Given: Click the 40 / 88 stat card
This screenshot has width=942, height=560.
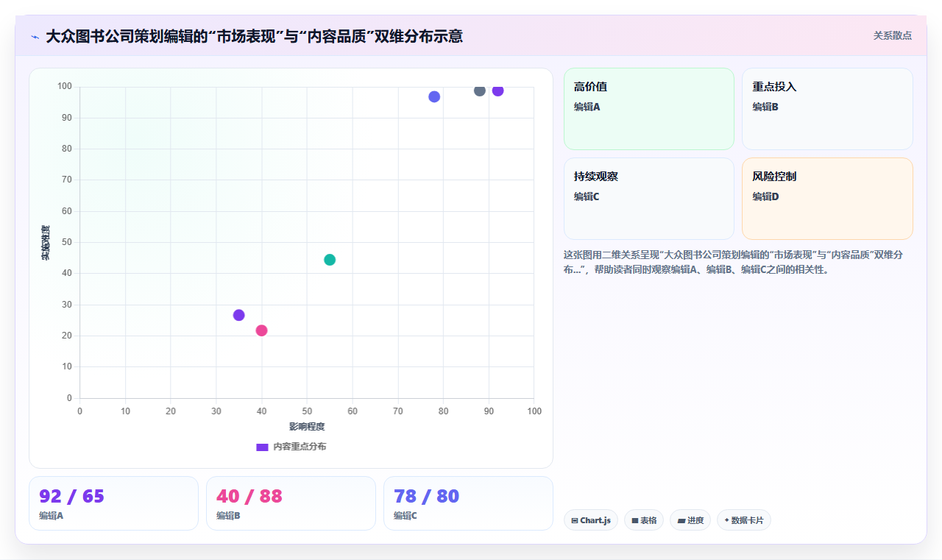Looking at the screenshot, I should click(291, 503).
